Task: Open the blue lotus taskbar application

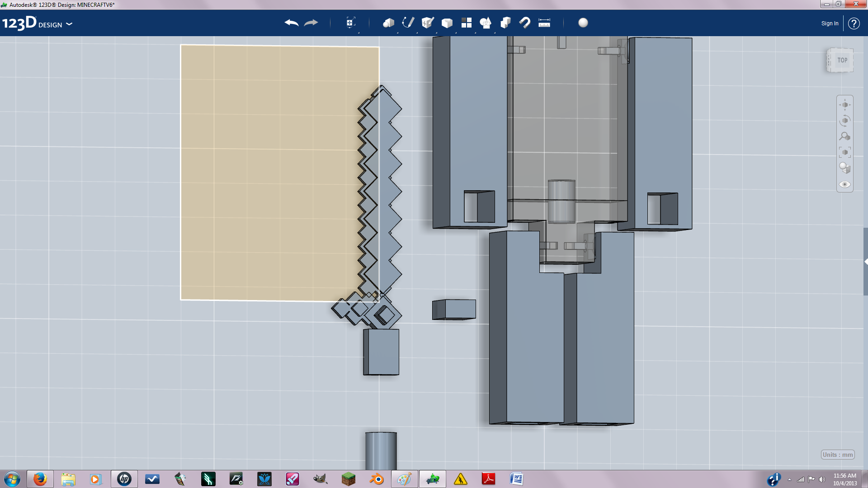Action: pyautogui.click(x=264, y=479)
